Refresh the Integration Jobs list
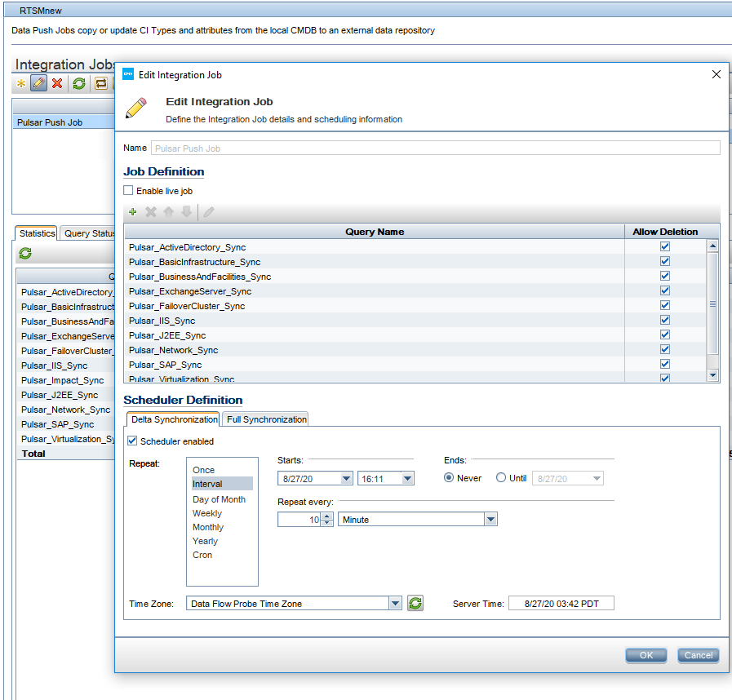The height and width of the screenshot is (700, 732). pos(78,83)
